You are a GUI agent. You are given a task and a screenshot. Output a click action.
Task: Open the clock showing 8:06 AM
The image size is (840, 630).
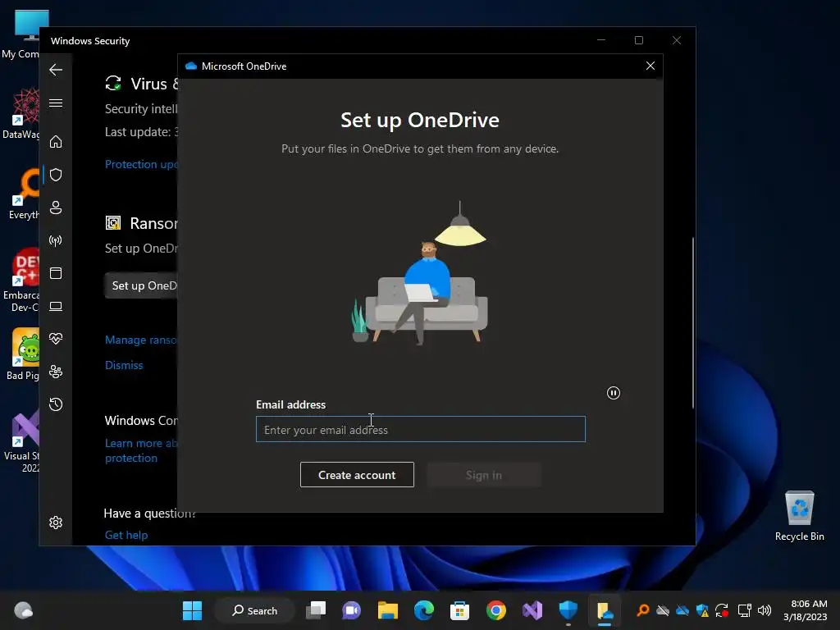pyautogui.click(x=806, y=610)
